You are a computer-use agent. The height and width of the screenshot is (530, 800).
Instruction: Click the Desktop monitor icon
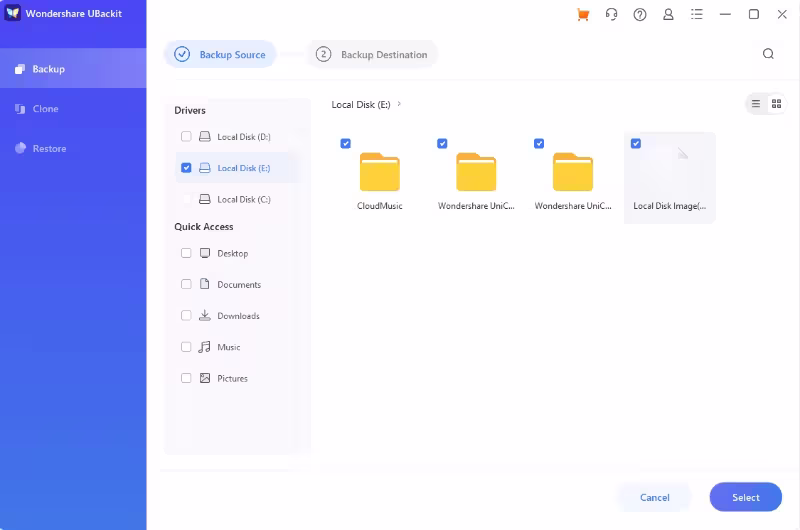point(205,253)
